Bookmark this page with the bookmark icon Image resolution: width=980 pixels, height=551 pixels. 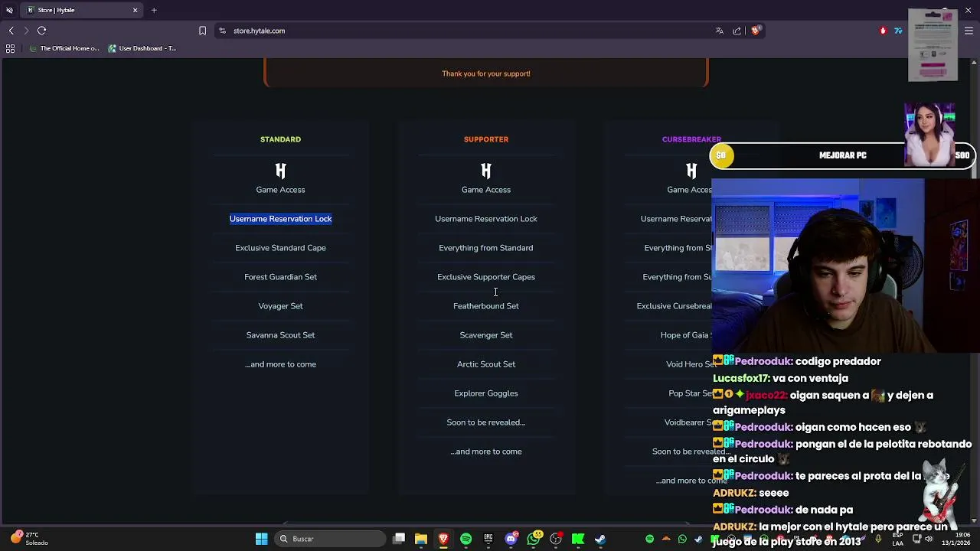coord(202,31)
